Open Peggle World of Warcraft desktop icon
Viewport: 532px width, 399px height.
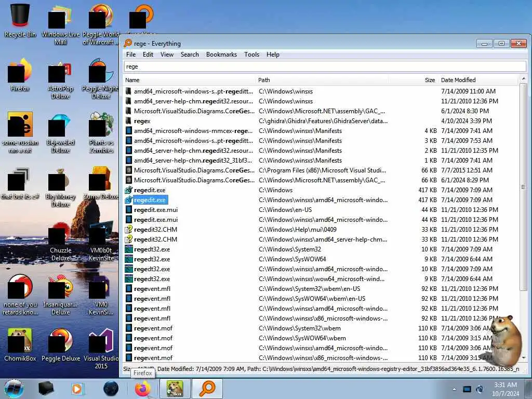(x=101, y=24)
